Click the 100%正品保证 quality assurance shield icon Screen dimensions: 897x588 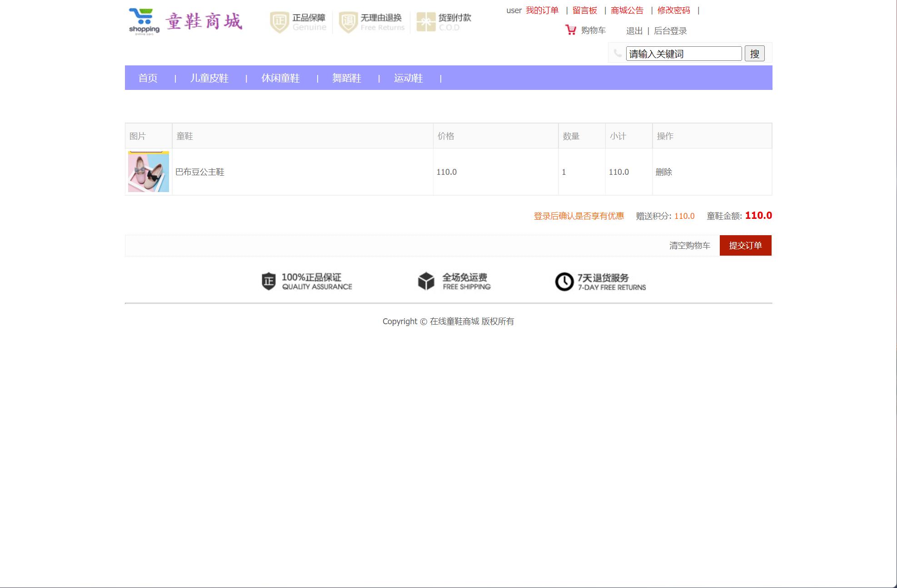click(268, 282)
